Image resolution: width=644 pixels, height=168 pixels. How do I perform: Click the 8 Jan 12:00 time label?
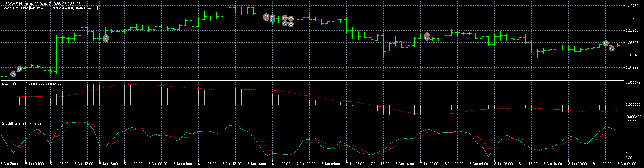click(528, 164)
